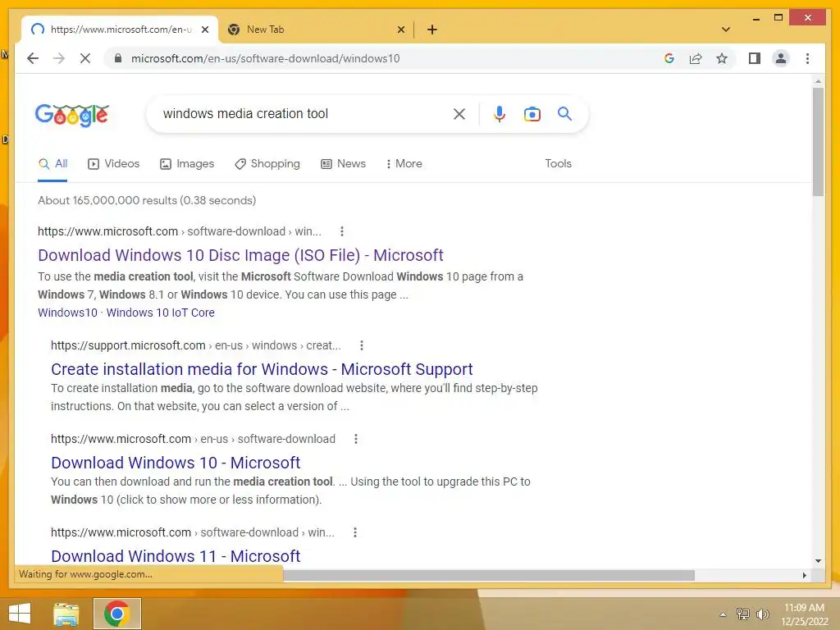The width and height of the screenshot is (840, 630).
Task: Search by image with the camera icon
Action: click(532, 113)
